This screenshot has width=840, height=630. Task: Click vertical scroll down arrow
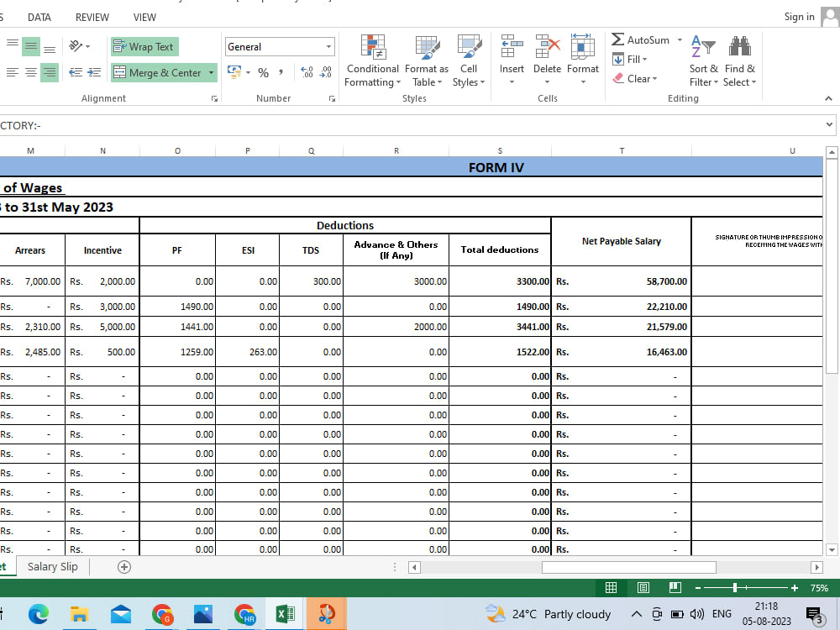point(832,549)
